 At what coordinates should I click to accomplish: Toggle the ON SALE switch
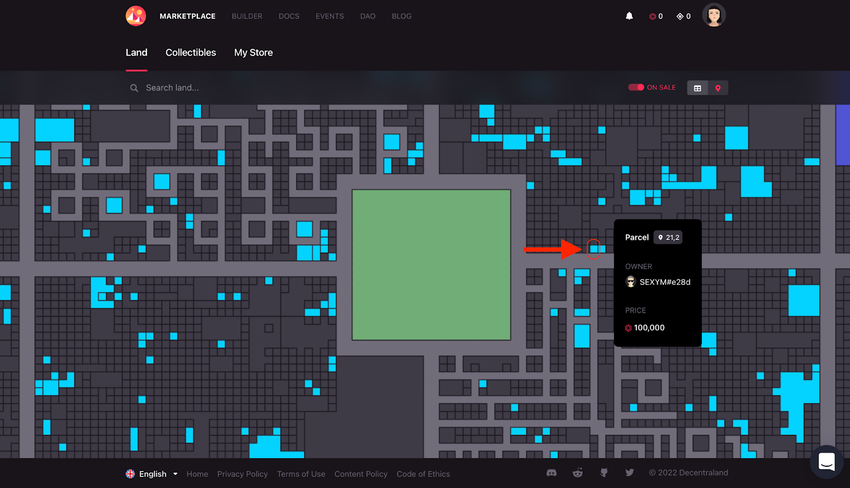pos(636,87)
